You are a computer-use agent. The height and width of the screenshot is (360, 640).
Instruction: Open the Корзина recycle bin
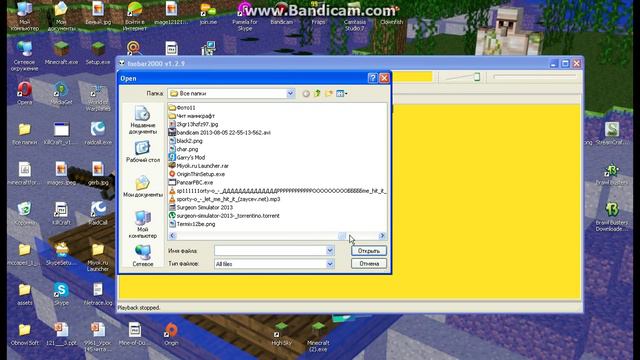[24, 213]
